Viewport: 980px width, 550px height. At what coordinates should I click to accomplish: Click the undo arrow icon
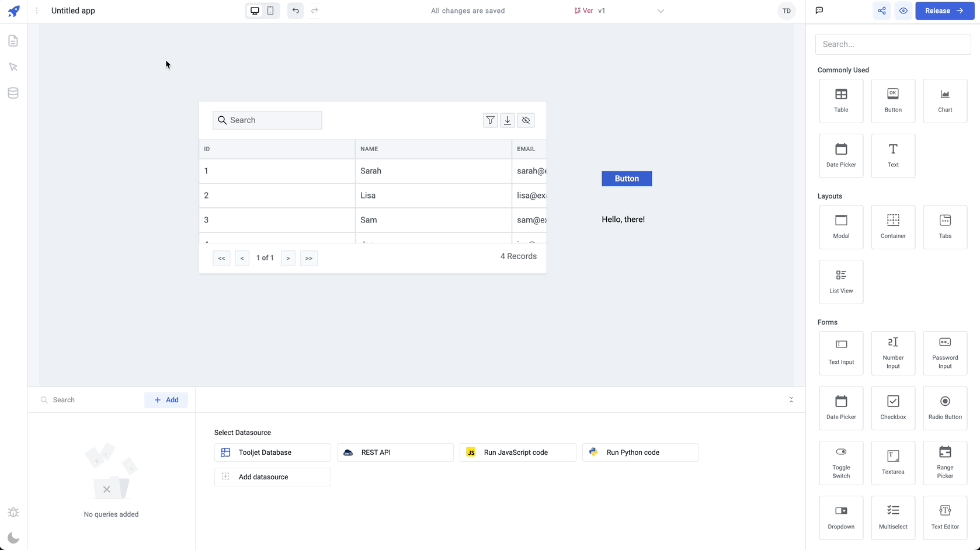coord(296,11)
